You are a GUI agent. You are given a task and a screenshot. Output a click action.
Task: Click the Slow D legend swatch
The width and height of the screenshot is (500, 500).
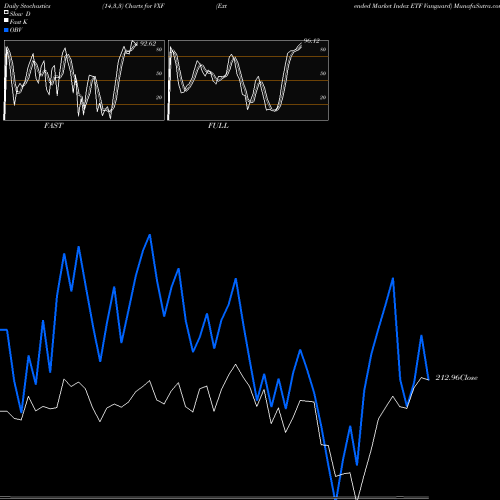click(6, 13)
